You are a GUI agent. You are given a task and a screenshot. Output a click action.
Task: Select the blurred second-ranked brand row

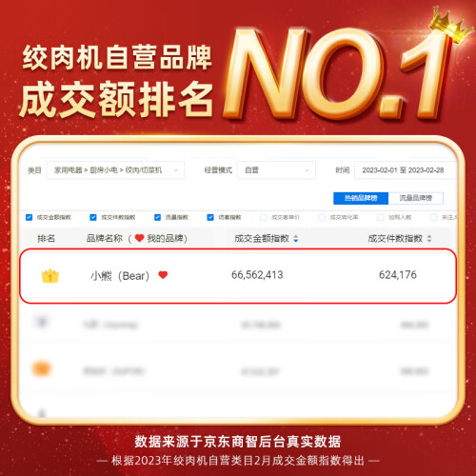[x=238, y=325]
